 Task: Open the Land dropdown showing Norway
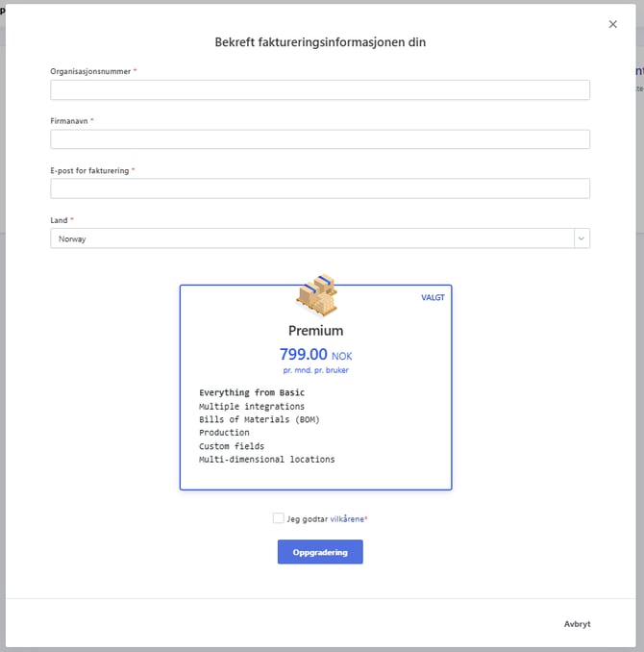pyautogui.click(x=311, y=238)
